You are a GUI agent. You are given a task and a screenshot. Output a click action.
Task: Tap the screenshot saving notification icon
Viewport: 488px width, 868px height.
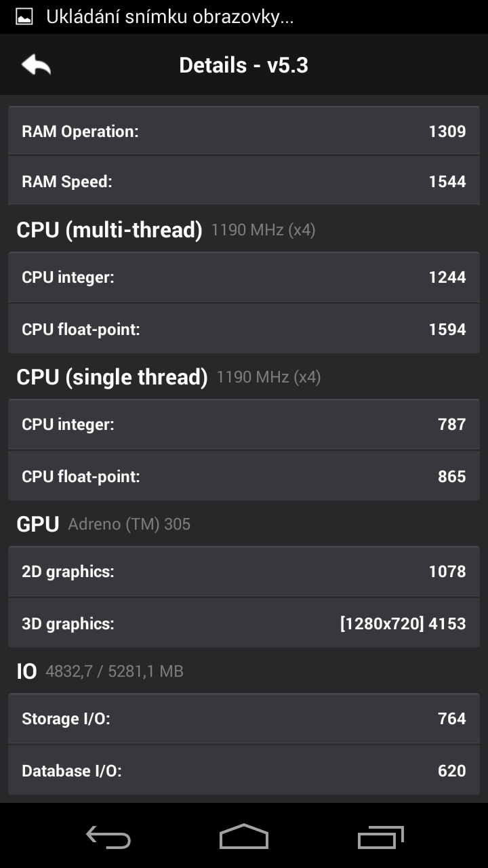point(24,17)
